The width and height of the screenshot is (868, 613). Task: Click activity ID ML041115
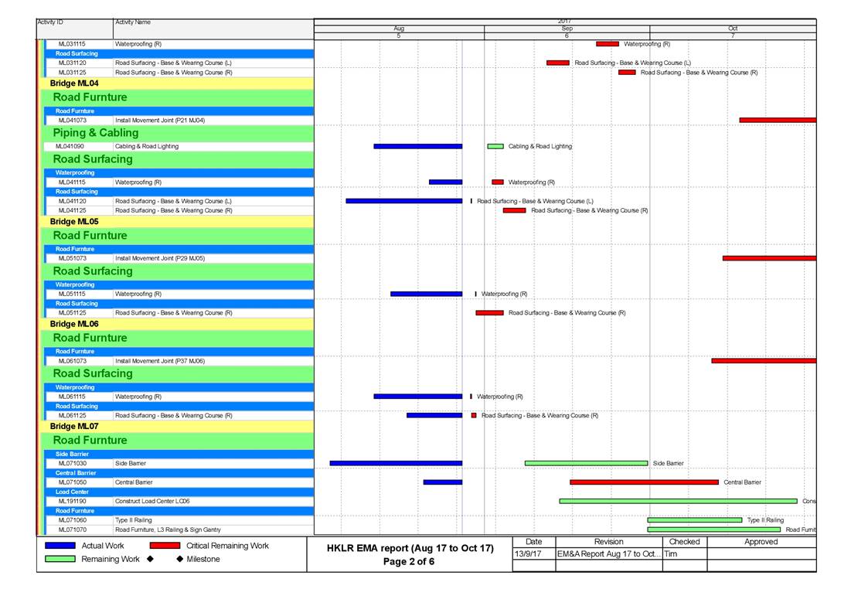(x=72, y=182)
